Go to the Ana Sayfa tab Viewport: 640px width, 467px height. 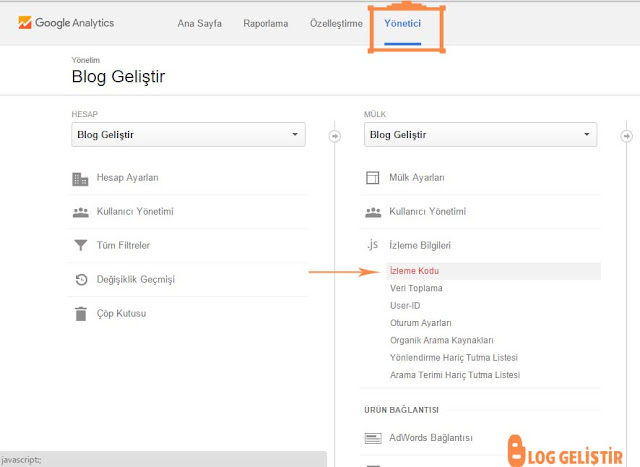pos(199,22)
